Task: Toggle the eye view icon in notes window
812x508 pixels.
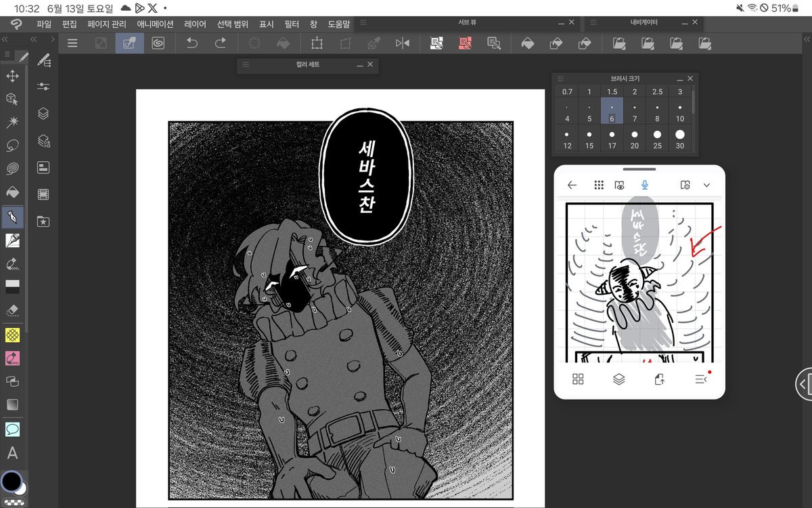Action: pos(619,185)
